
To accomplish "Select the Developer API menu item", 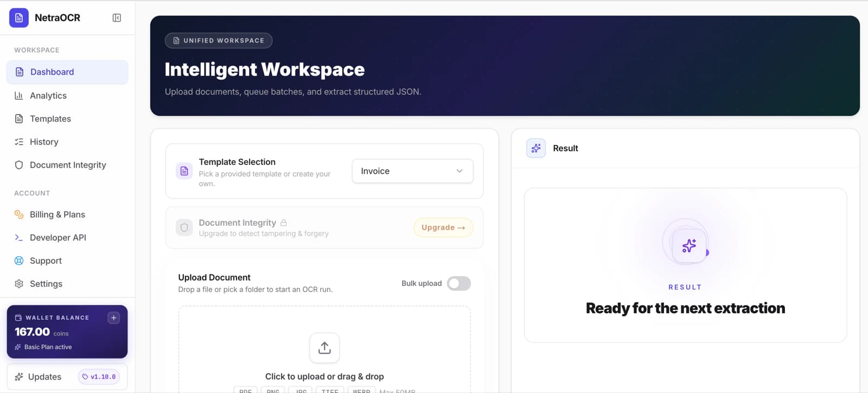I will point(67,238).
